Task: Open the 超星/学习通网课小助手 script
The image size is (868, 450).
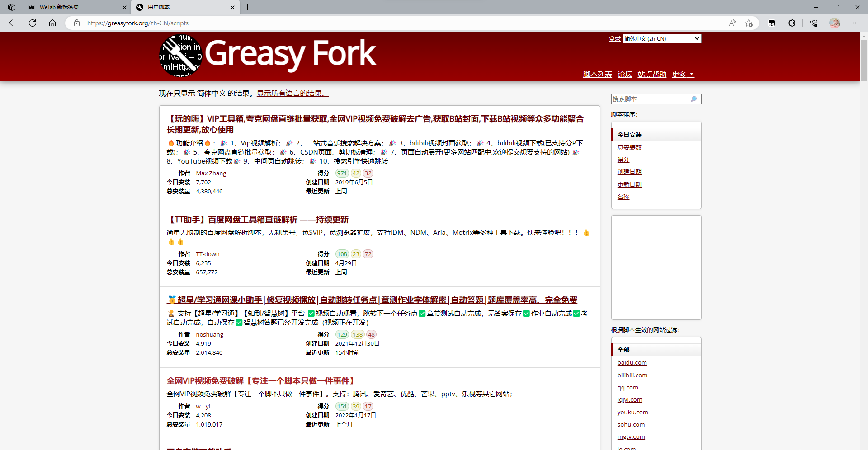Action: click(x=372, y=300)
